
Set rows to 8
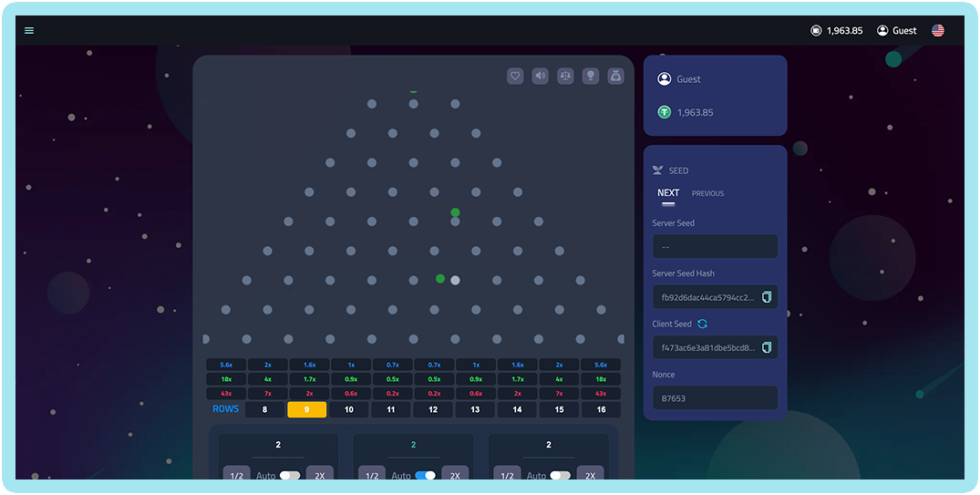(x=265, y=410)
